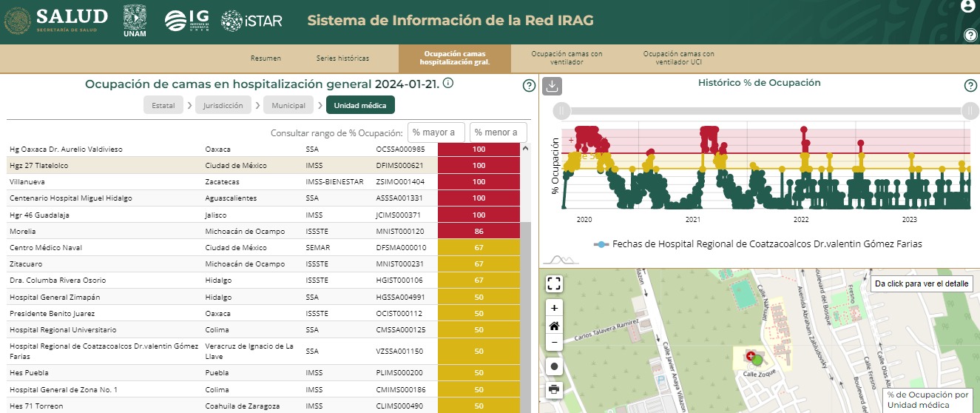Click the table scrollbar up arrow
This screenshot has height=413, width=980.
[527, 147]
